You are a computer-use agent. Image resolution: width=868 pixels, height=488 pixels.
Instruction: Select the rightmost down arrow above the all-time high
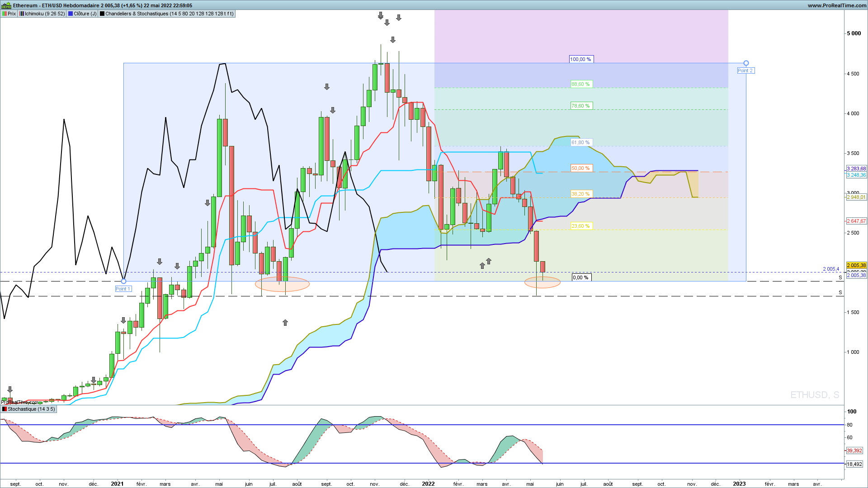point(399,18)
